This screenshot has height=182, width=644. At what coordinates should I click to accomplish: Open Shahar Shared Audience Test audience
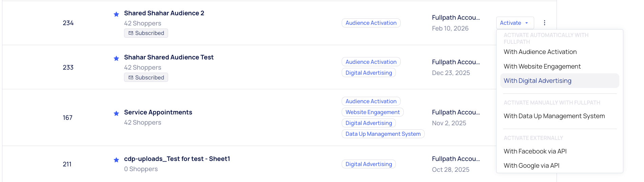(x=169, y=57)
